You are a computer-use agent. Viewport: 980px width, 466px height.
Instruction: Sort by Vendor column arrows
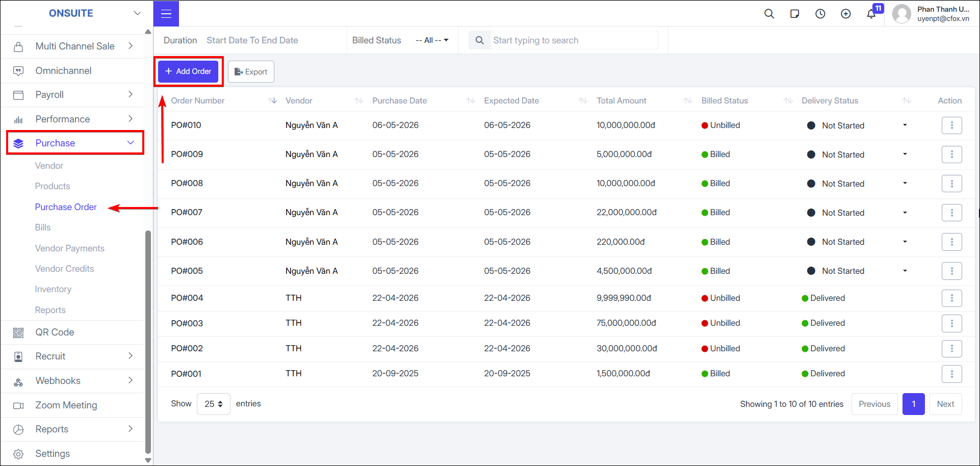coord(359,101)
